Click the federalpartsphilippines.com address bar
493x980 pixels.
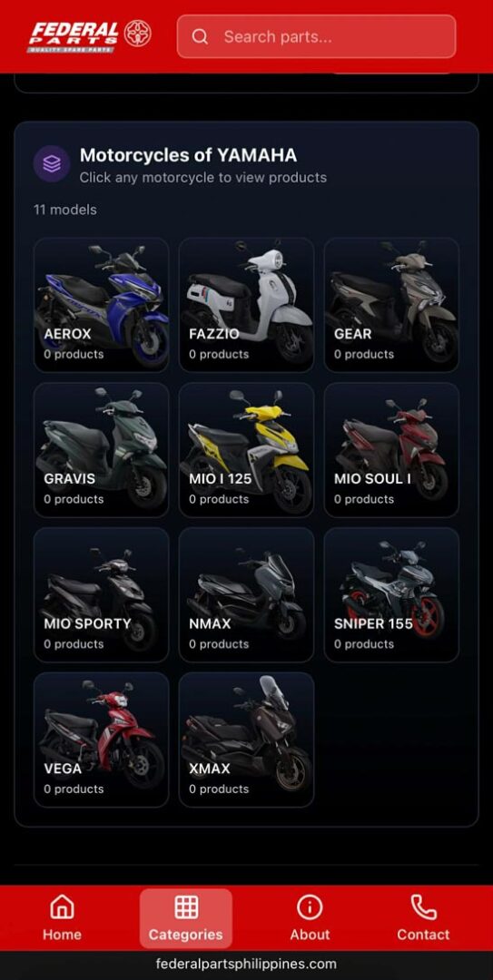click(x=247, y=964)
